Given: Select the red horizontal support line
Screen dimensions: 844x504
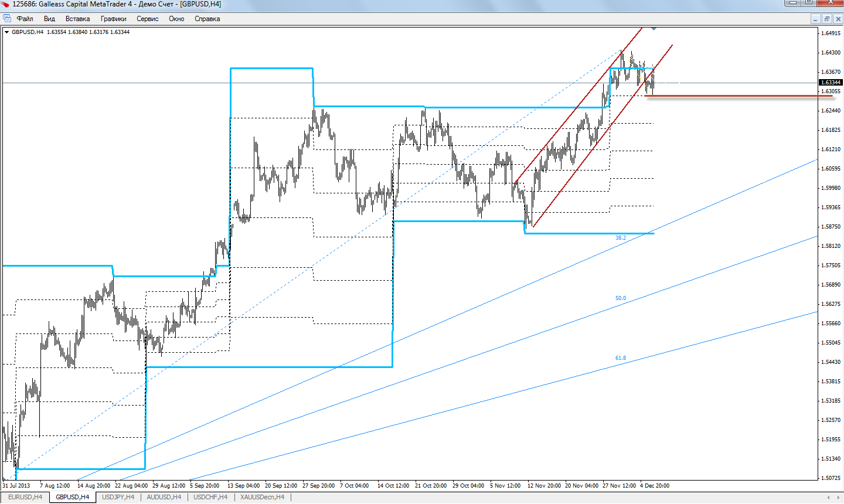Looking at the screenshot, I should (733, 96).
